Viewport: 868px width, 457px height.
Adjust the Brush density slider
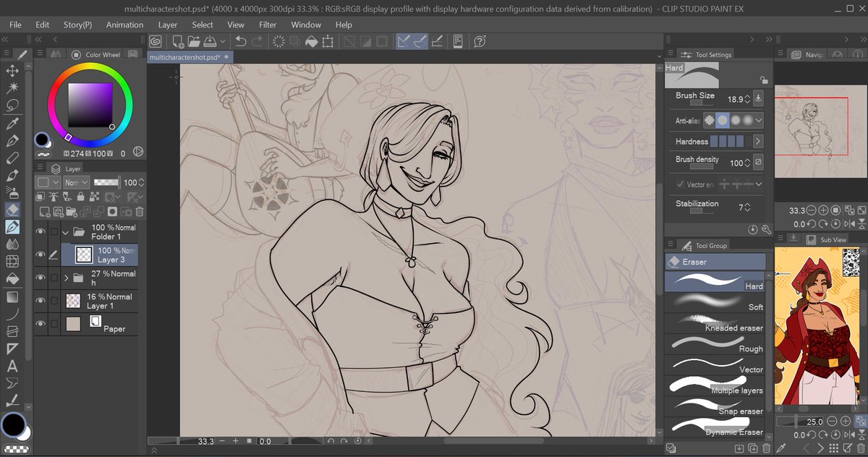(x=702, y=167)
